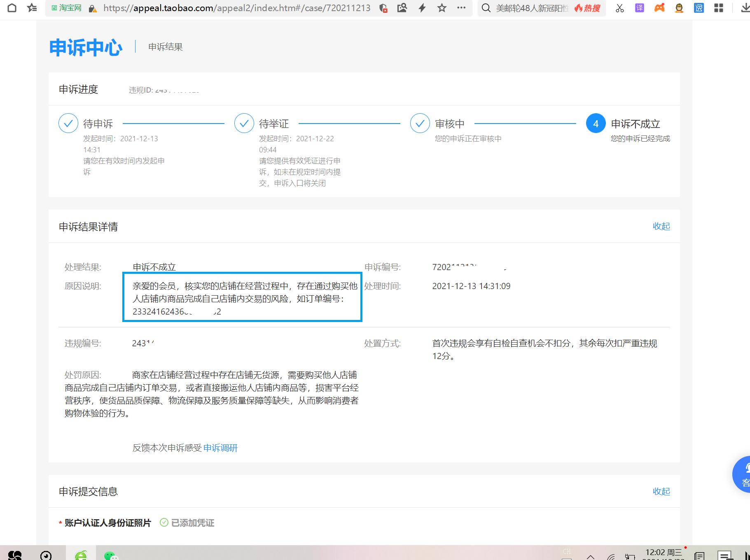Viewport: 750px width, 560px height.
Task: Click the lightning speed-boost icon
Action: click(421, 8)
